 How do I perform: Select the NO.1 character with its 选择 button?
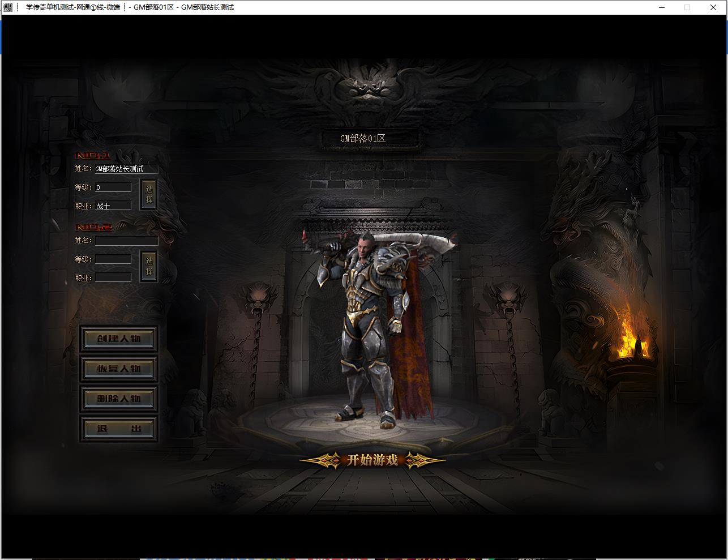click(x=149, y=195)
